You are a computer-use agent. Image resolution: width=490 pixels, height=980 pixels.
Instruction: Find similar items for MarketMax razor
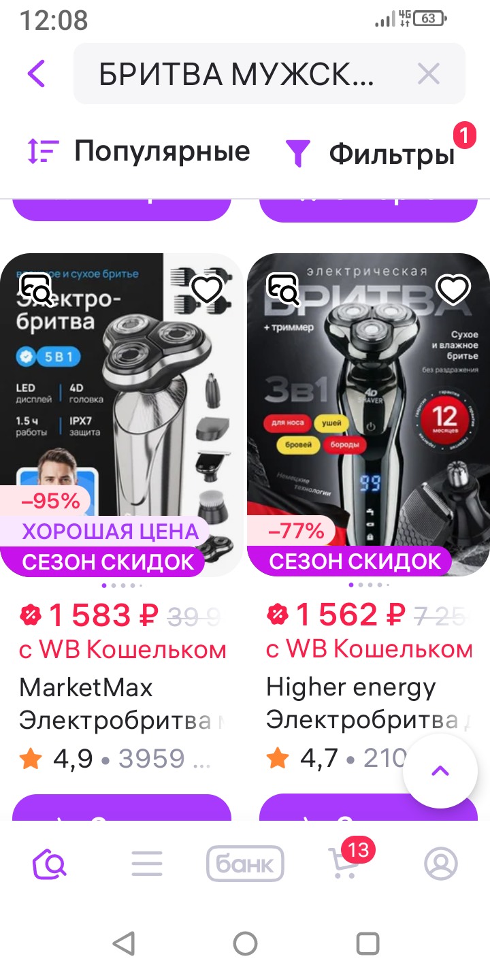36,289
